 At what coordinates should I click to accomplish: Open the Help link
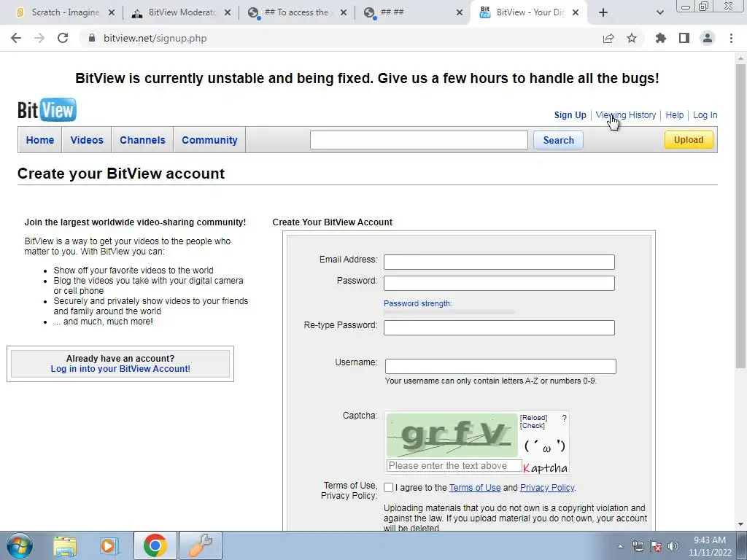tap(675, 114)
